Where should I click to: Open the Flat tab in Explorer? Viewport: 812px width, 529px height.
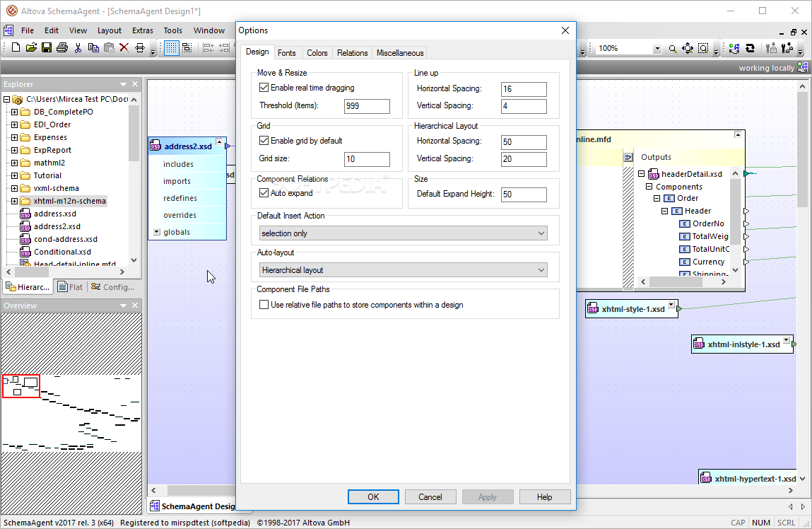(x=71, y=287)
